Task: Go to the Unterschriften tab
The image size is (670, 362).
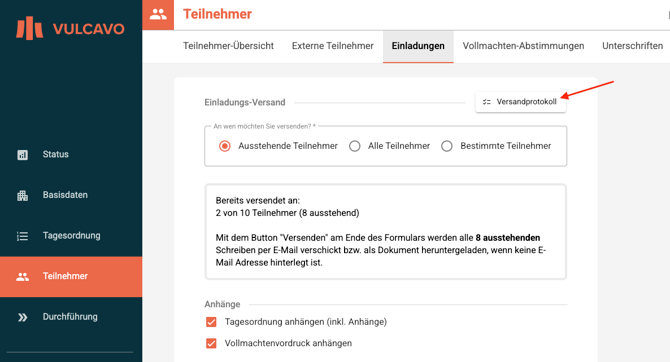Action: [632, 46]
